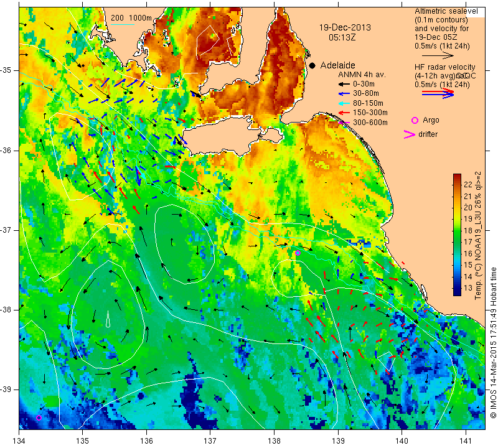Image resolution: width=498 pixels, height=448 pixels.
Task: Click the Altimetric sealevel legend title
Action: pyautogui.click(x=446, y=11)
